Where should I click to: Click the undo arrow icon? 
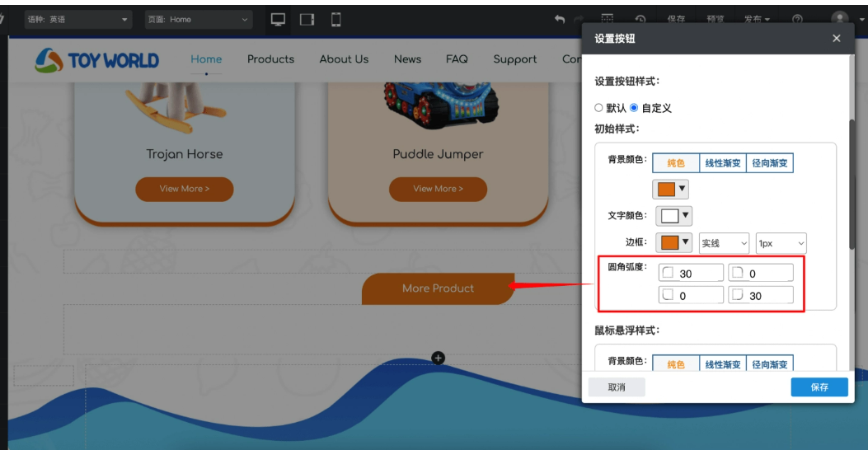[x=560, y=20]
